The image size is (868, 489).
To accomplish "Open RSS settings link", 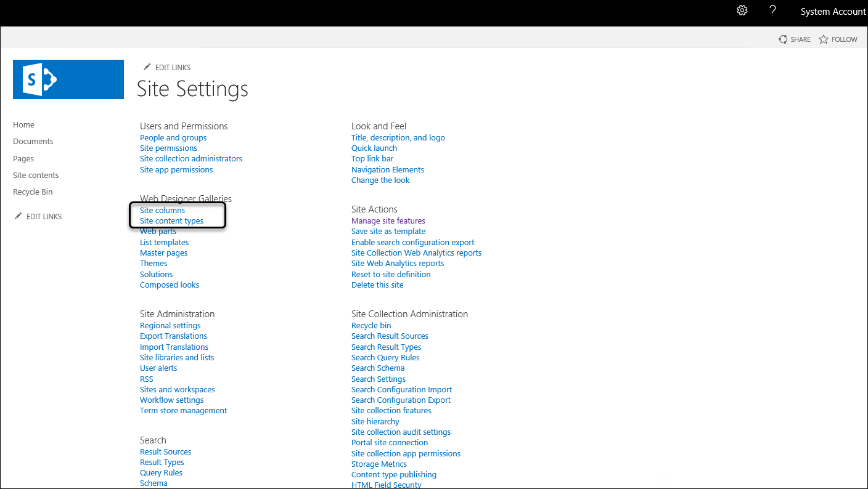I will 146,379.
